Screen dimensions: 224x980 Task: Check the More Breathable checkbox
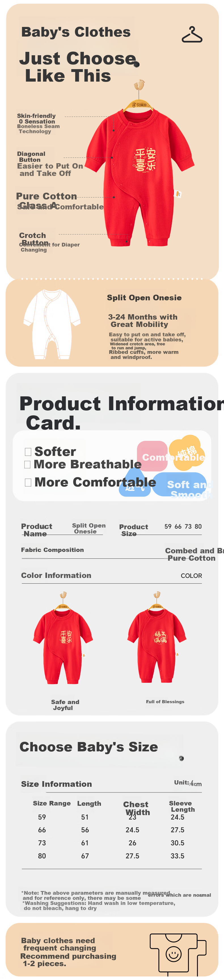point(28,465)
